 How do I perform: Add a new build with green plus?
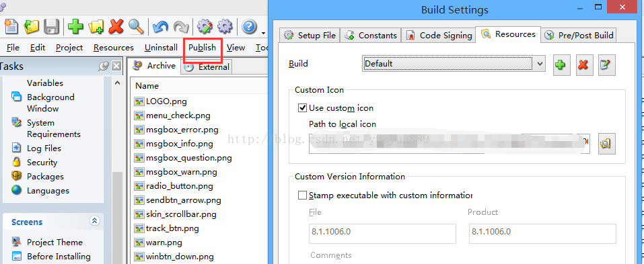[x=561, y=64]
